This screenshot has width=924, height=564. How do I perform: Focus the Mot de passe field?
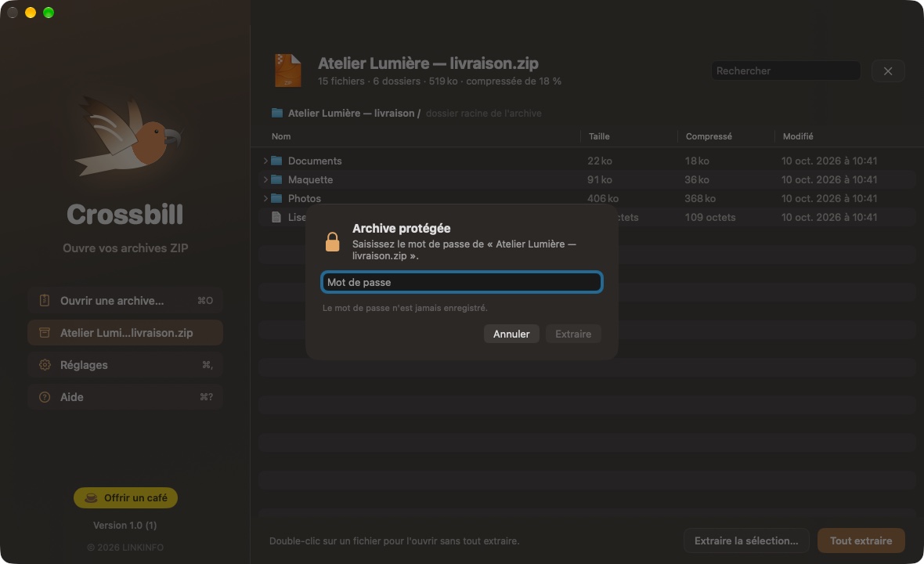pyautogui.click(x=461, y=282)
